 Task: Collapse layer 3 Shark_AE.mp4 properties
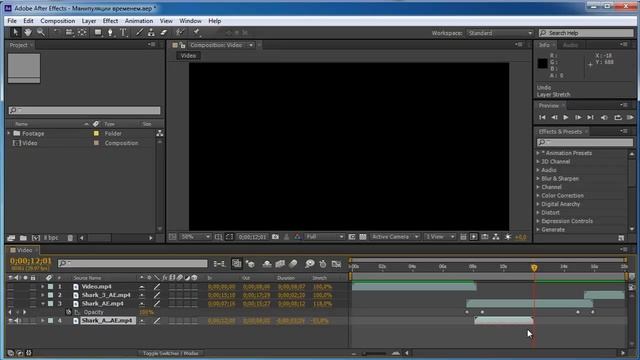pyautogui.click(x=42, y=304)
